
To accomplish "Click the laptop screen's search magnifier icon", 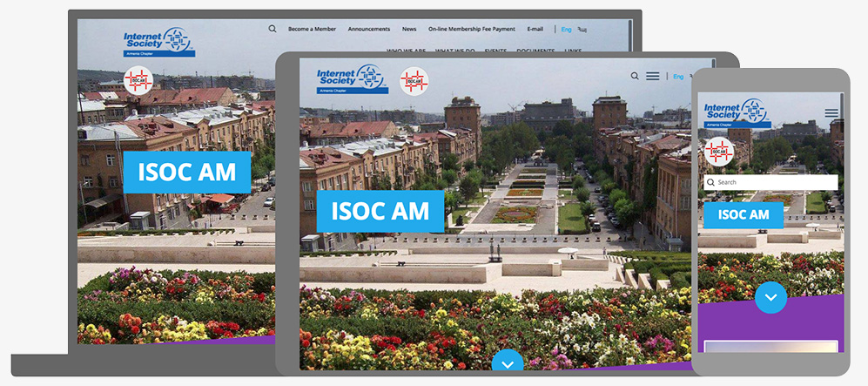I will pos(273,29).
